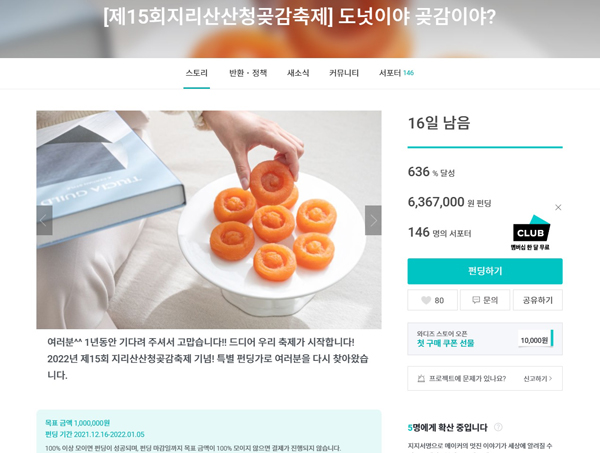This screenshot has height=453, width=600.
Task: Click the siren icon beside 프로젝트에 문제가 있나요
Action: [421, 378]
